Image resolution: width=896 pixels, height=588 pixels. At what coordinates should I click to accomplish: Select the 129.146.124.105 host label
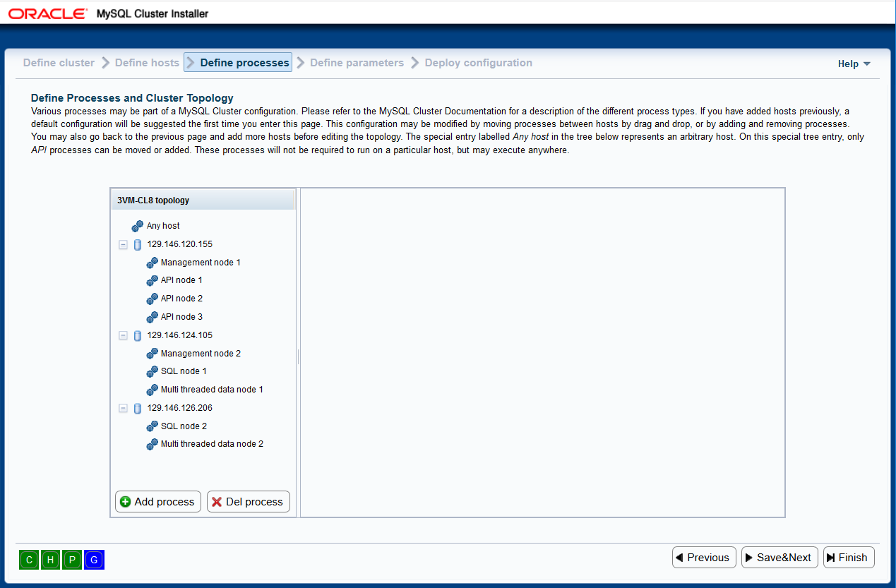[x=180, y=335]
